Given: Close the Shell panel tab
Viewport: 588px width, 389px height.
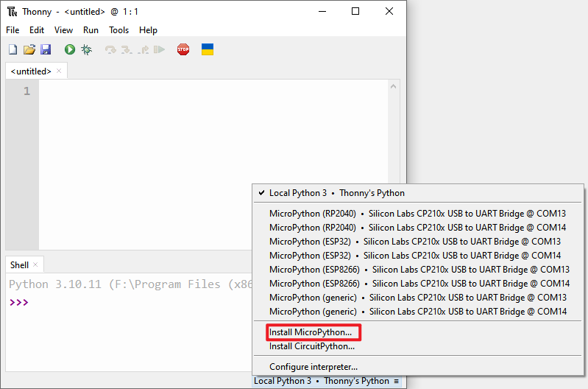Looking at the screenshot, I should pyautogui.click(x=35, y=264).
